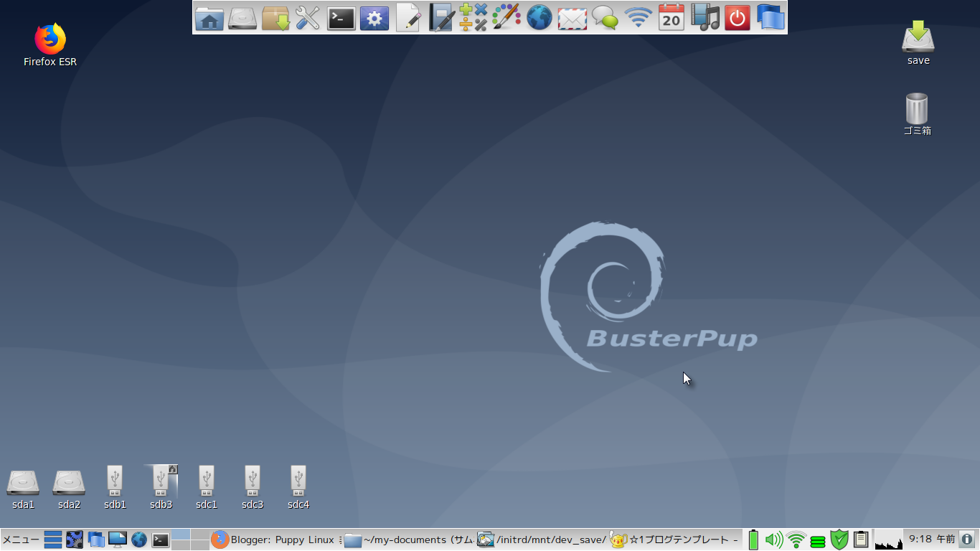Switch to the Blogger: Puppy Linux Firefox window
This screenshot has width=980, height=551.
275,540
